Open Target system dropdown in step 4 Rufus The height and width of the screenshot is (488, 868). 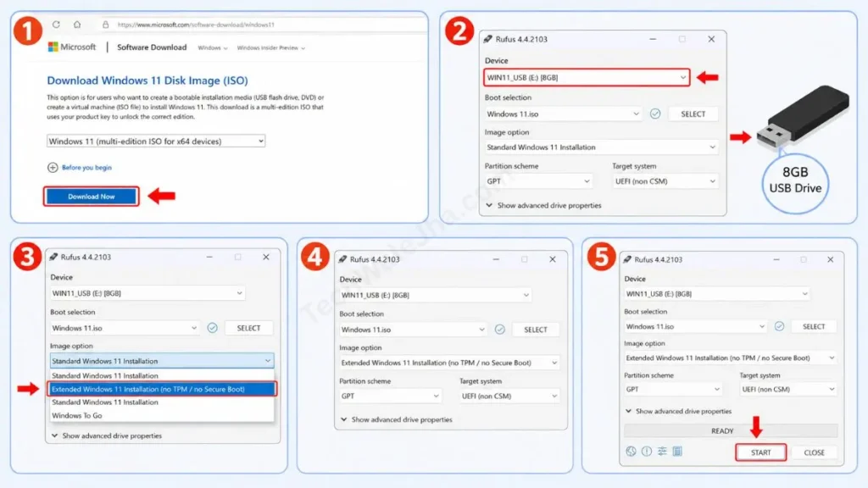pyautogui.click(x=509, y=396)
